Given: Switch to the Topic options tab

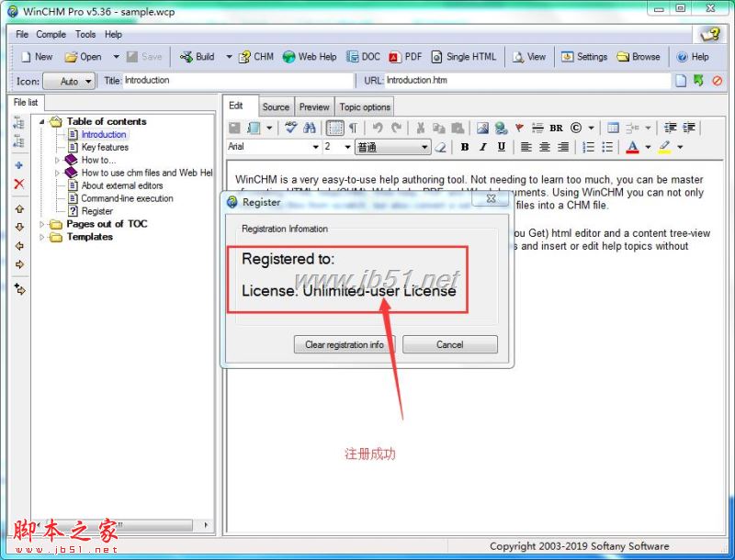Looking at the screenshot, I should coord(365,106).
